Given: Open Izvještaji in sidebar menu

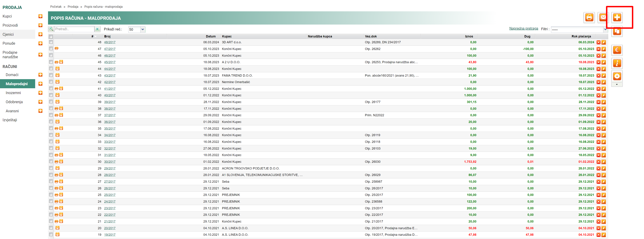Looking at the screenshot, I should (10, 120).
